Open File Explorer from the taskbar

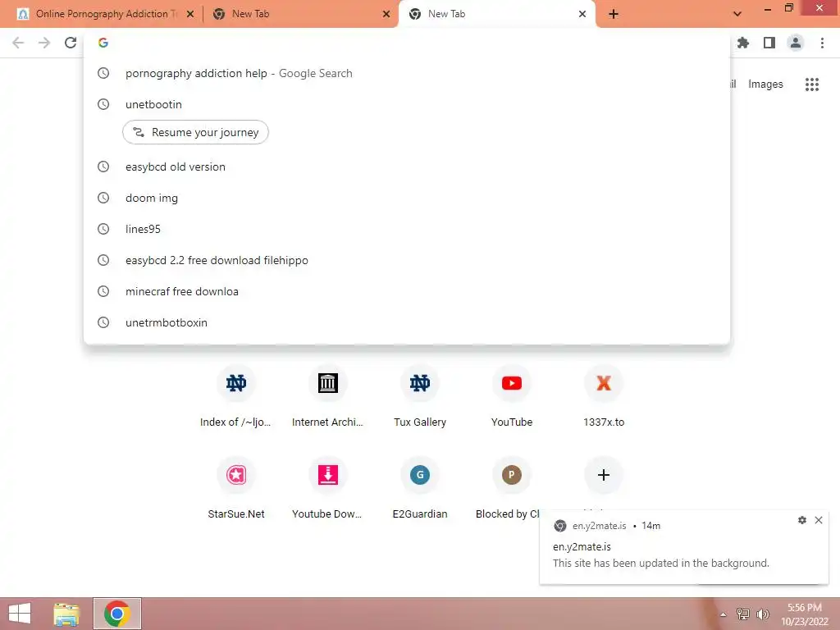tap(66, 614)
